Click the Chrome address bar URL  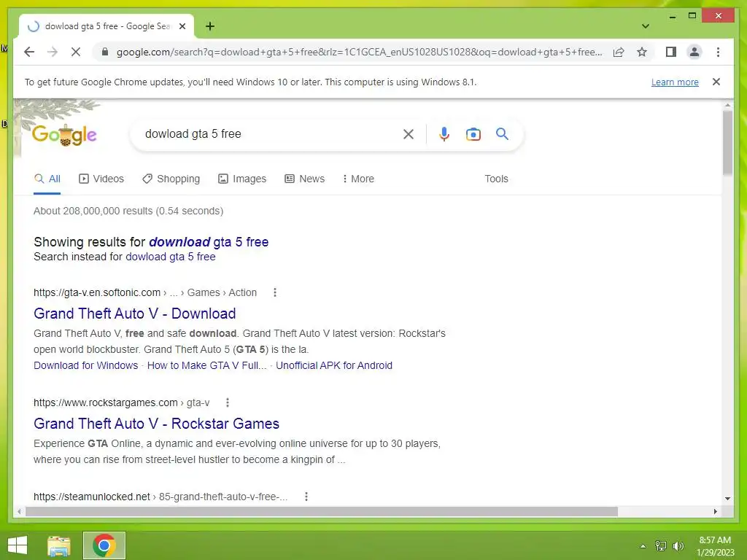coord(359,52)
